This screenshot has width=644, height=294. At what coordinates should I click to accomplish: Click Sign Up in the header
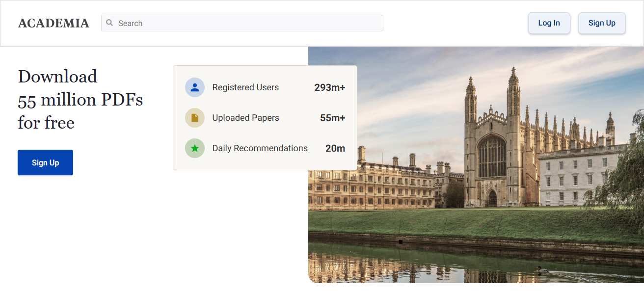(602, 23)
